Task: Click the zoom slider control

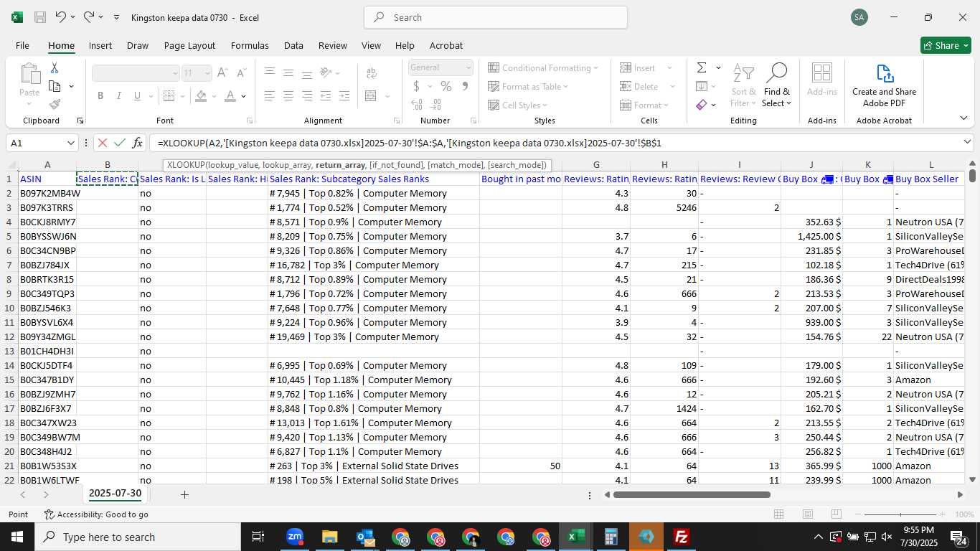Action: [x=902, y=514]
